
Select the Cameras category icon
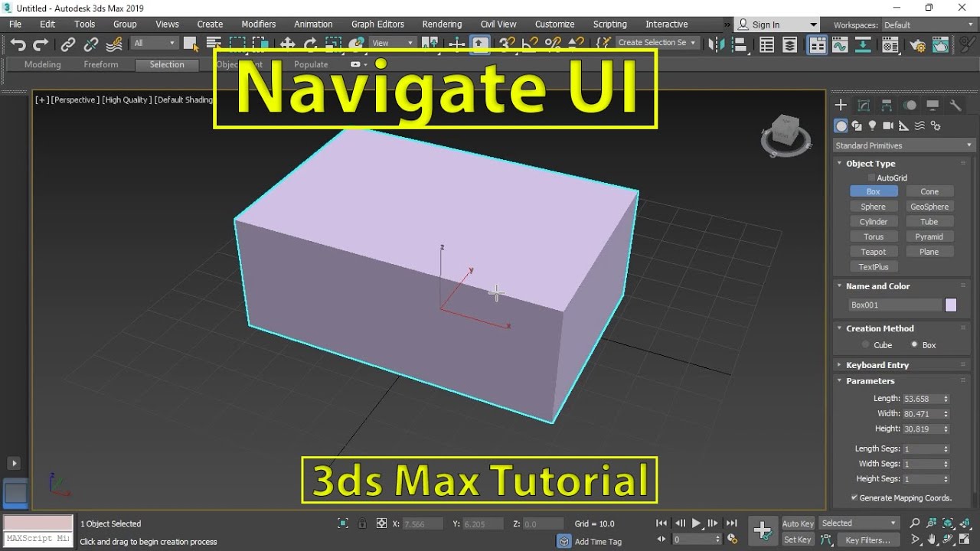tap(888, 126)
